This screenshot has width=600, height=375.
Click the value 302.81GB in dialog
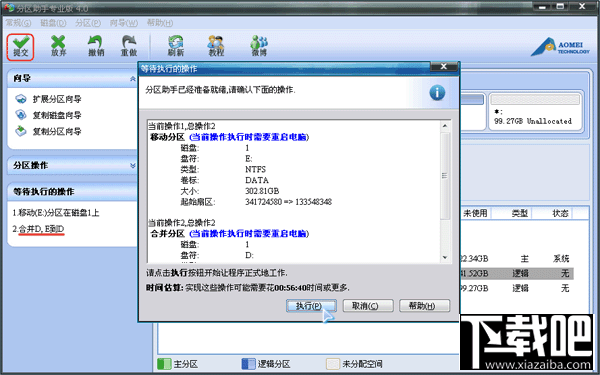coord(262,191)
